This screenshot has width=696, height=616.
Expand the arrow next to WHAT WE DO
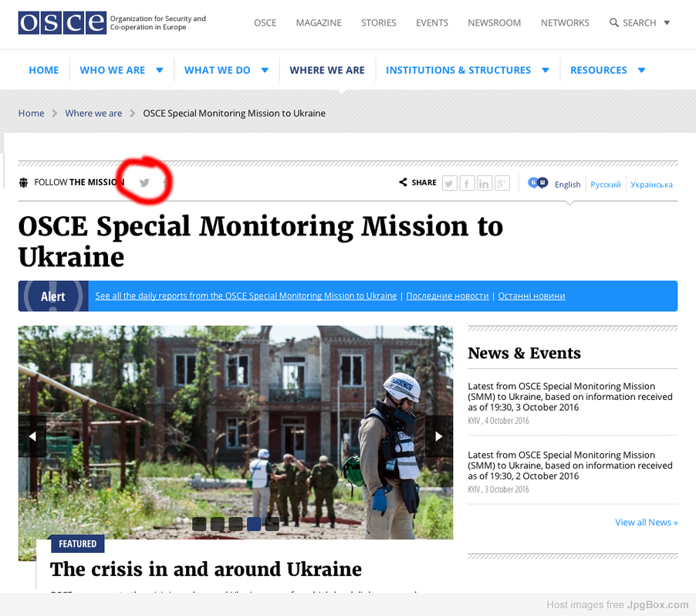click(265, 70)
